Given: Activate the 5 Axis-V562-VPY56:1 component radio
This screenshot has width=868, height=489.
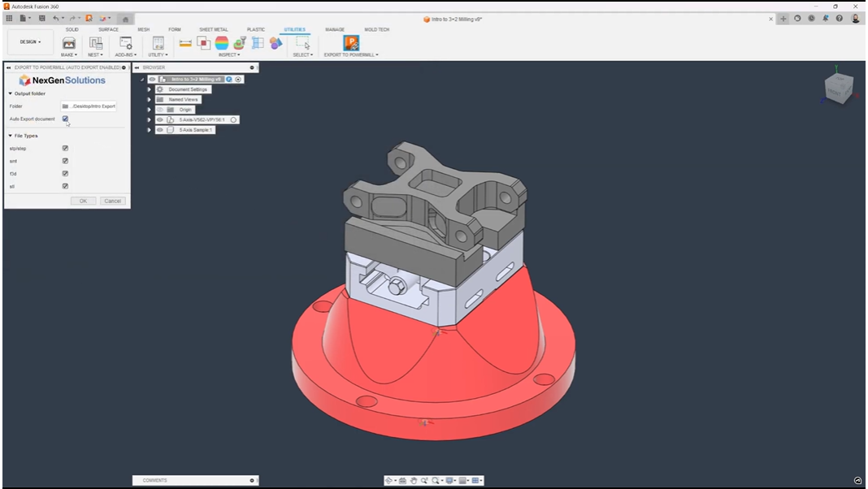Looking at the screenshot, I should coord(233,119).
